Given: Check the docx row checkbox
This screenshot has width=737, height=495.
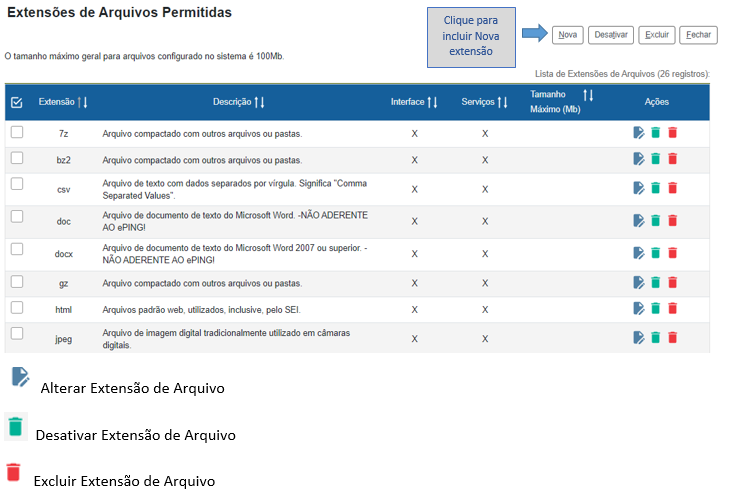Looking at the screenshot, I should tap(17, 249).
